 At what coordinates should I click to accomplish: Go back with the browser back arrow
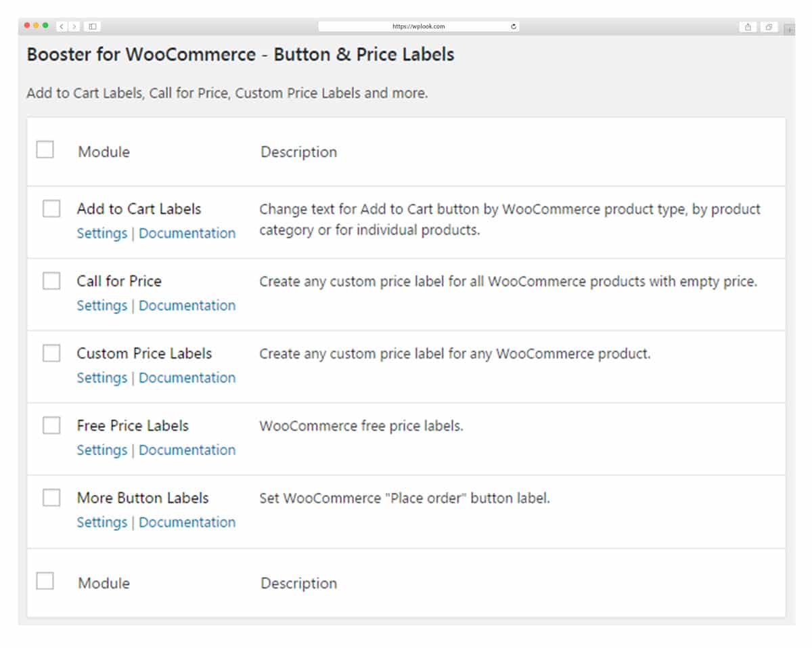[x=61, y=26]
